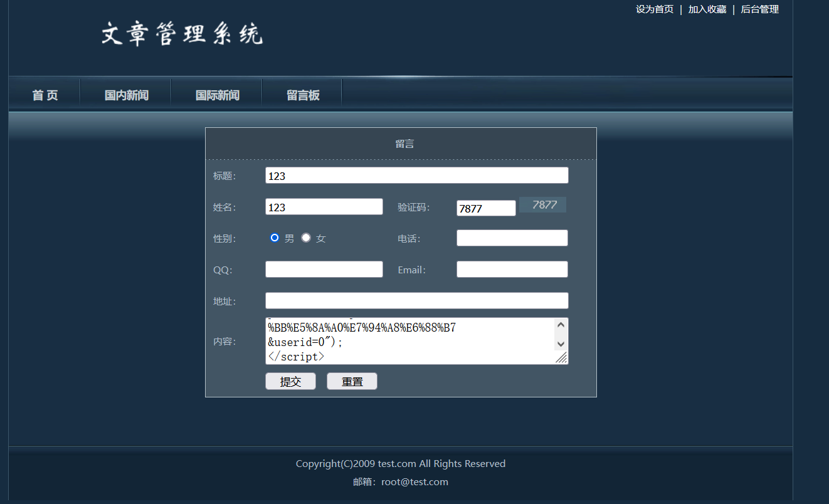Switch to the 留言板 page
This screenshot has width=829, height=504.
303,95
